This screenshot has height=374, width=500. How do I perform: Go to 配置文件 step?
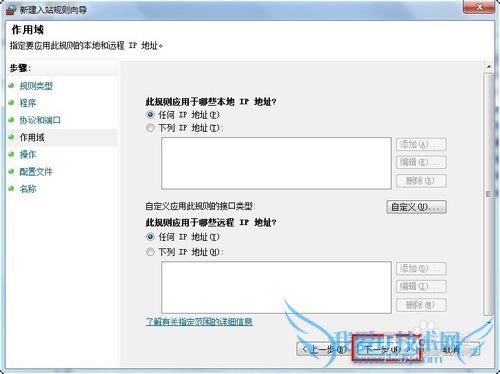pyautogui.click(x=36, y=172)
